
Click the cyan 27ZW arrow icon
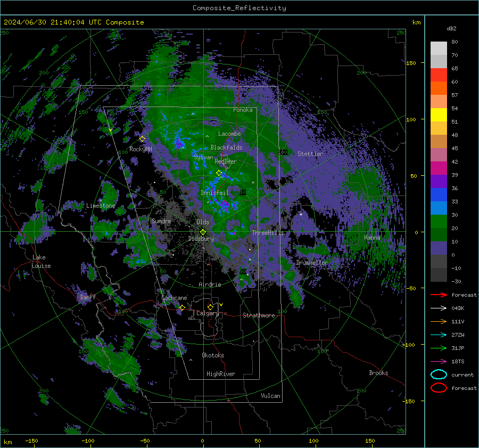(439, 335)
